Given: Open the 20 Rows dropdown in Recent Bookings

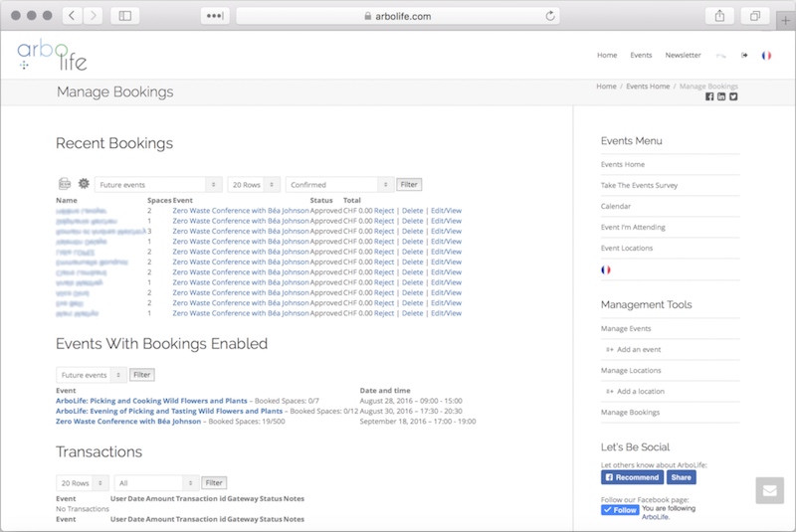Looking at the screenshot, I should 254,185.
